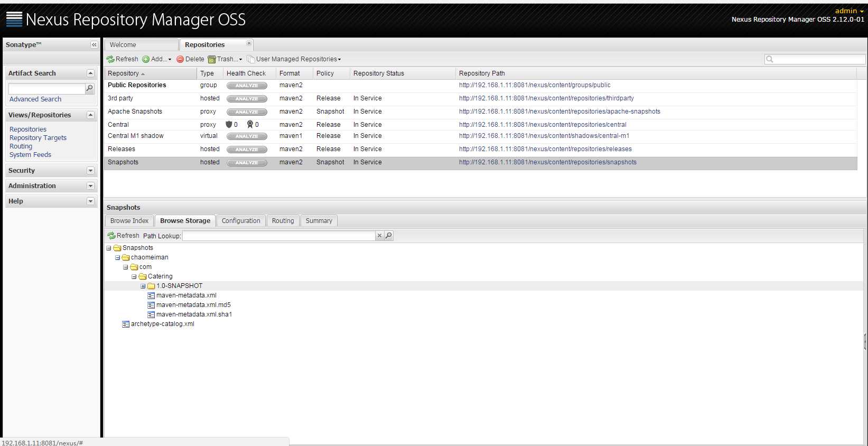
Task: Open Repository Targets link
Action: [38, 138]
